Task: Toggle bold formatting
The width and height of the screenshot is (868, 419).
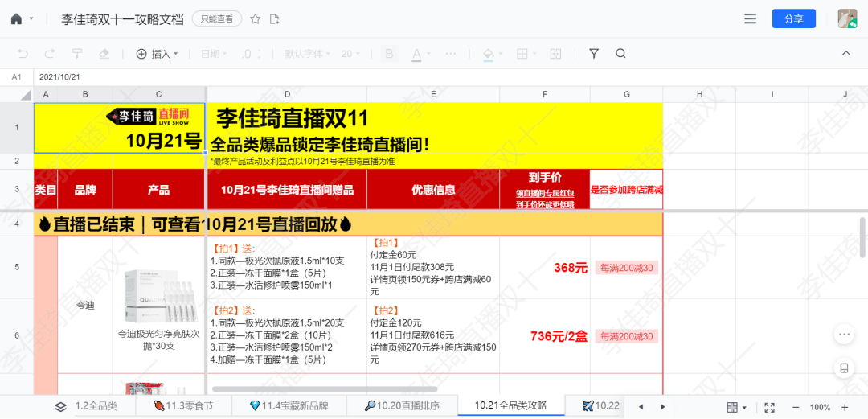Action: click(389, 54)
